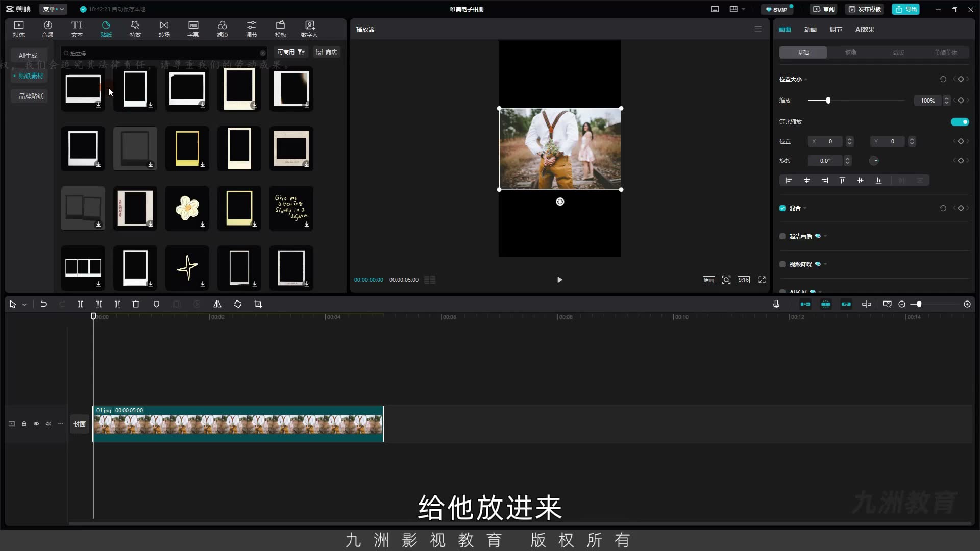Click the 审阅 review button
Screen dimensions: 980x551
coord(824,9)
